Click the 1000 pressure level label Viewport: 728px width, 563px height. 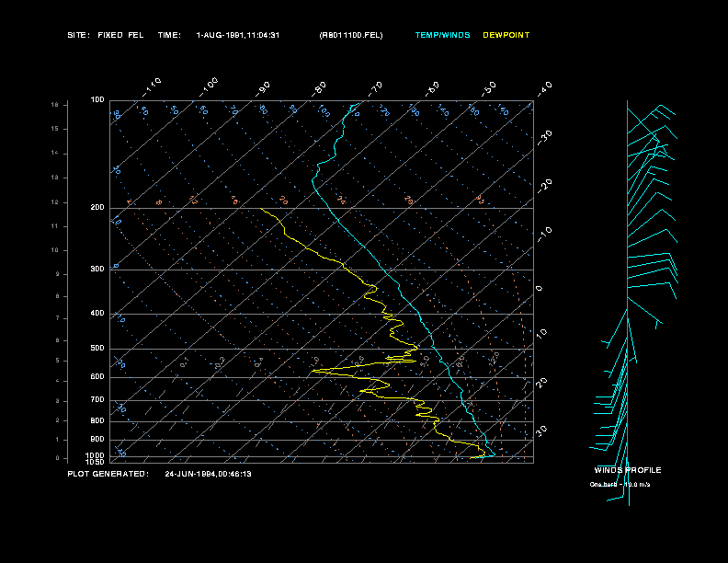click(x=95, y=455)
